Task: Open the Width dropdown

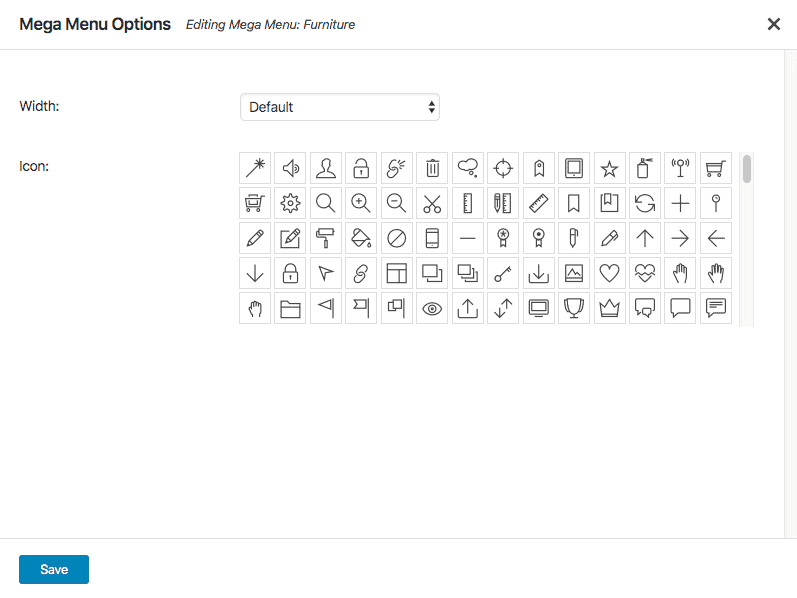Action: point(340,107)
